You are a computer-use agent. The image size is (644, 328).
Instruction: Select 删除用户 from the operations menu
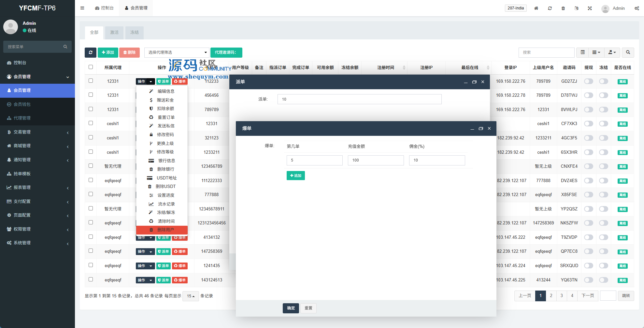point(162,230)
